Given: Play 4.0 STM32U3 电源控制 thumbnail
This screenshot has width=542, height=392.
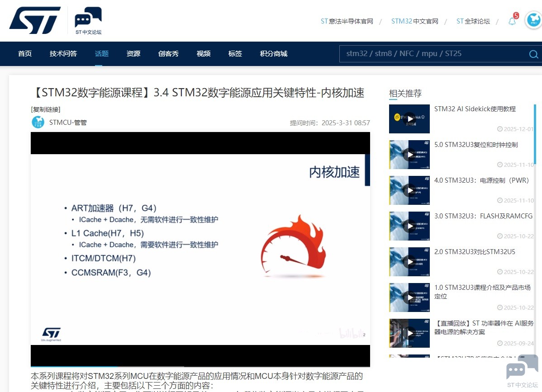Looking at the screenshot, I should point(409,190).
